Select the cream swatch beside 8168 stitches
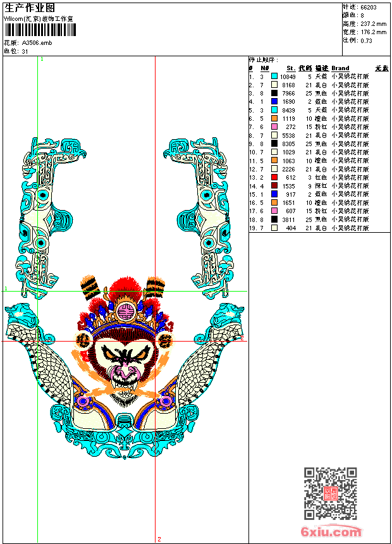Image resolution: width=392 pixels, height=544 pixels. pos(274,84)
